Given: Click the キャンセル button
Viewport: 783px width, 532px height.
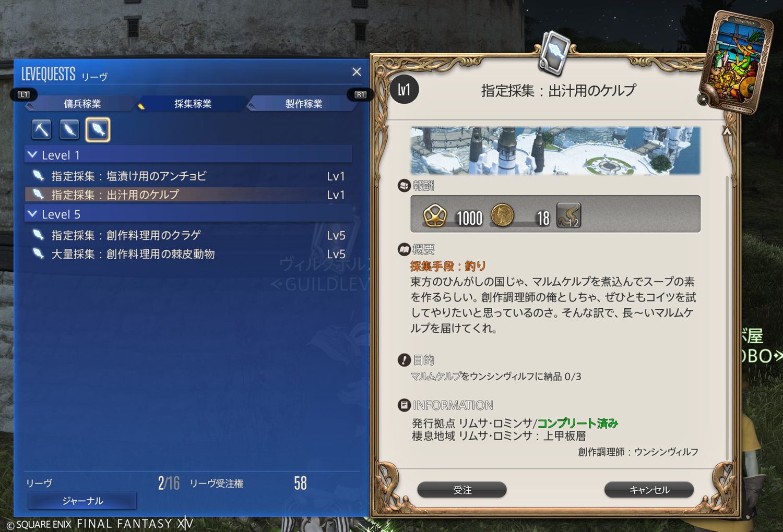Looking at the screenshot, I should [649, 490].
